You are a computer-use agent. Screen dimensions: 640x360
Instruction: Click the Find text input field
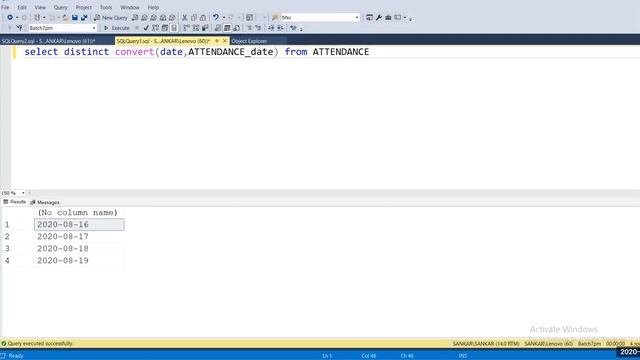point(317,18)
